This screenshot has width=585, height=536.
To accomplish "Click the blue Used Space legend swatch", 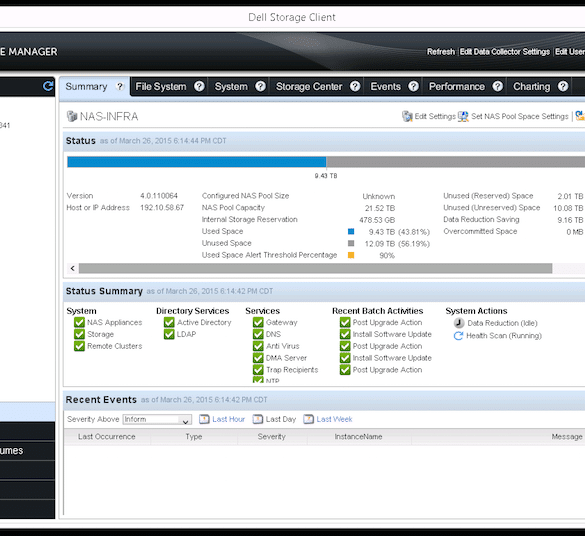I will [x=351, y=232].
